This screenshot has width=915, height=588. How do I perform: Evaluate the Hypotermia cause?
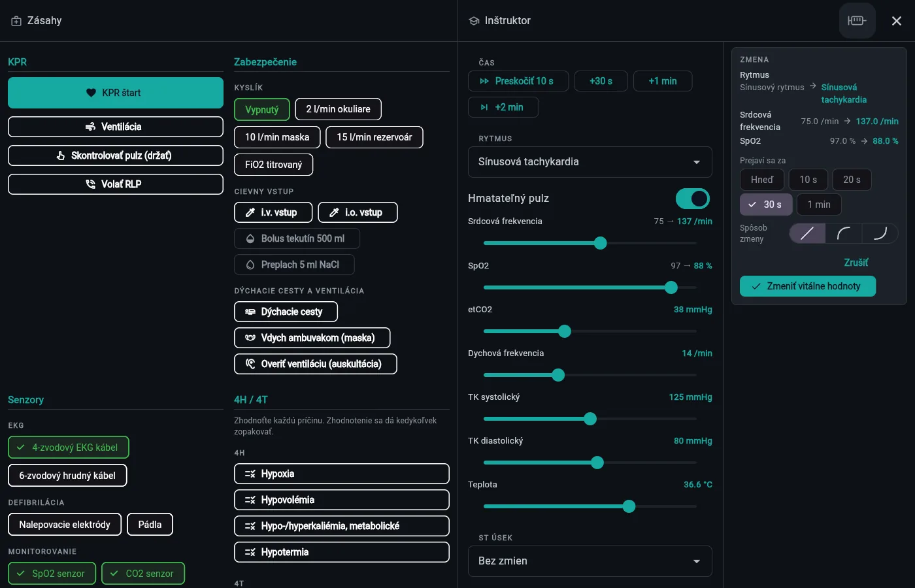[x=342, y=552]
